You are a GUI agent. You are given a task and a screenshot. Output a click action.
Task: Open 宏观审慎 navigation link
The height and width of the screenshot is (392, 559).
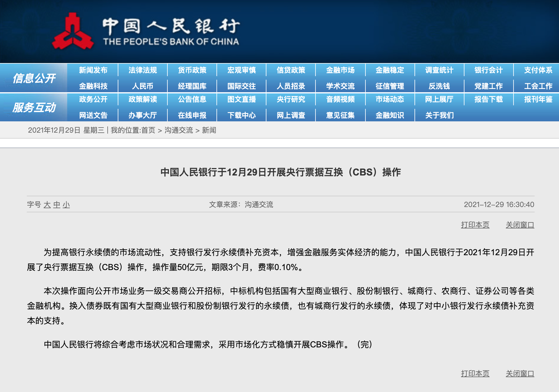pyautogui.click(x=241, y=70)
